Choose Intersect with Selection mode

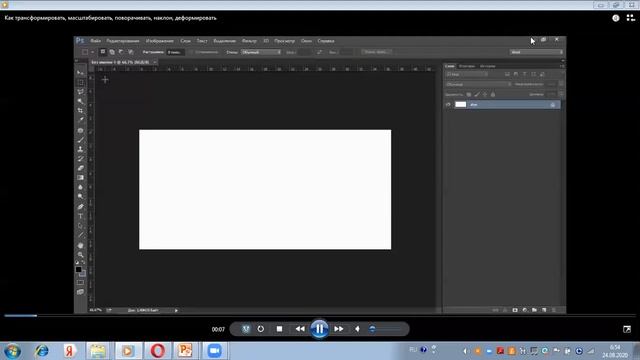point(131,52)
